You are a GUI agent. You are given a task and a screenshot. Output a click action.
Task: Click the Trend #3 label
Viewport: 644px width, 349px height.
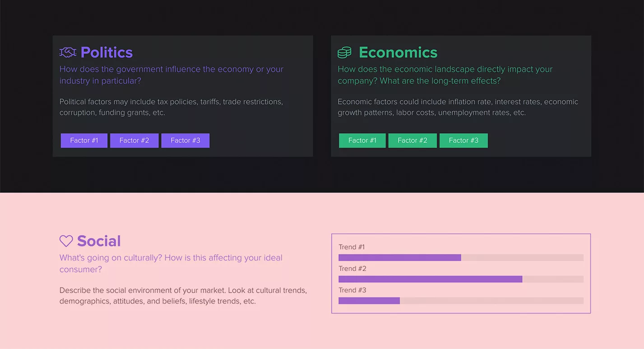coord(352,290)
